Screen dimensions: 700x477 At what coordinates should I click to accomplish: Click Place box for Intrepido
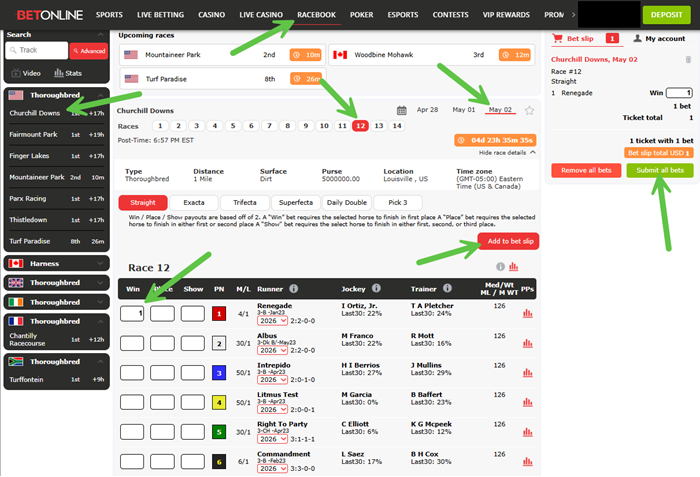pos(162,372)
